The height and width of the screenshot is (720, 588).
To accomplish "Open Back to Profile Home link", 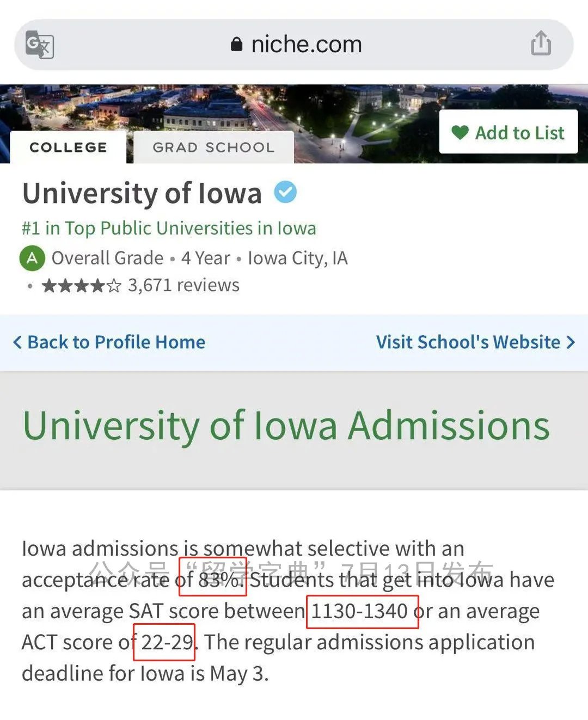I will click(x=109, y=342).
